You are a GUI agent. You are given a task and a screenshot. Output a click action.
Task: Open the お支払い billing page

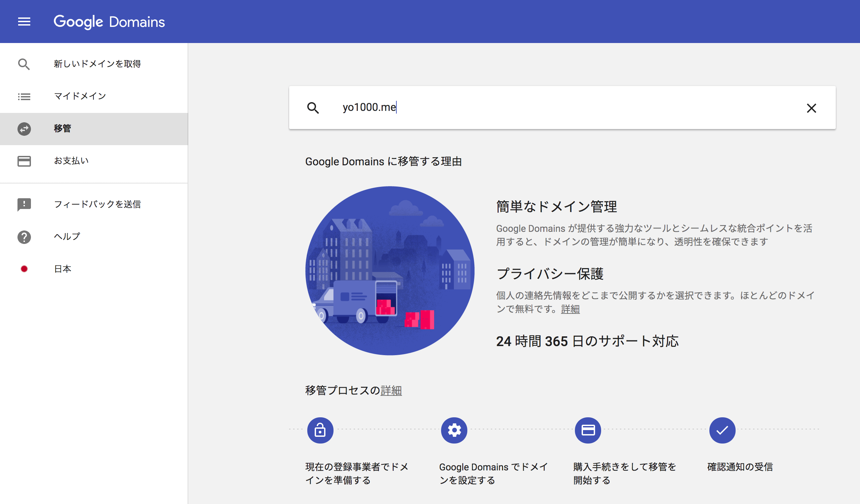tap(71, 161)
